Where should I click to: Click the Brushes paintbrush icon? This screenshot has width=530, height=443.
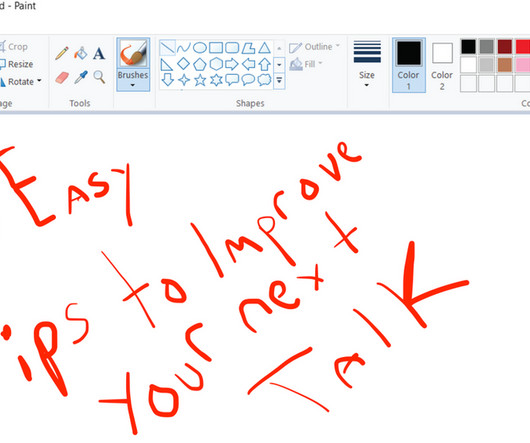133,53
